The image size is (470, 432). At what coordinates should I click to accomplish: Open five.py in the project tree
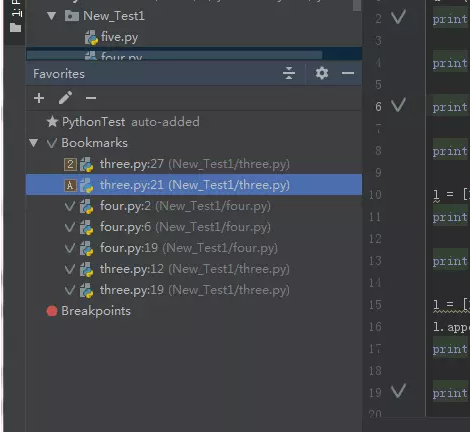[x=119, y=37]
